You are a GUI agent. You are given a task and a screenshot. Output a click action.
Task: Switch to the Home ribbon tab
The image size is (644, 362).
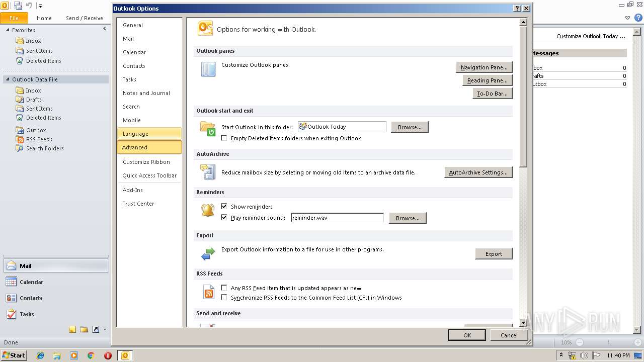pos(44,18)
